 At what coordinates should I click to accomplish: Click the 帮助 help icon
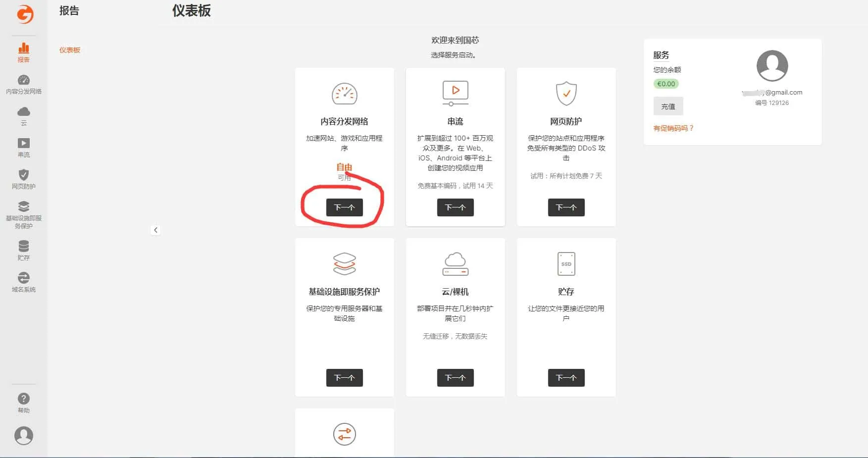coord(24,403)
